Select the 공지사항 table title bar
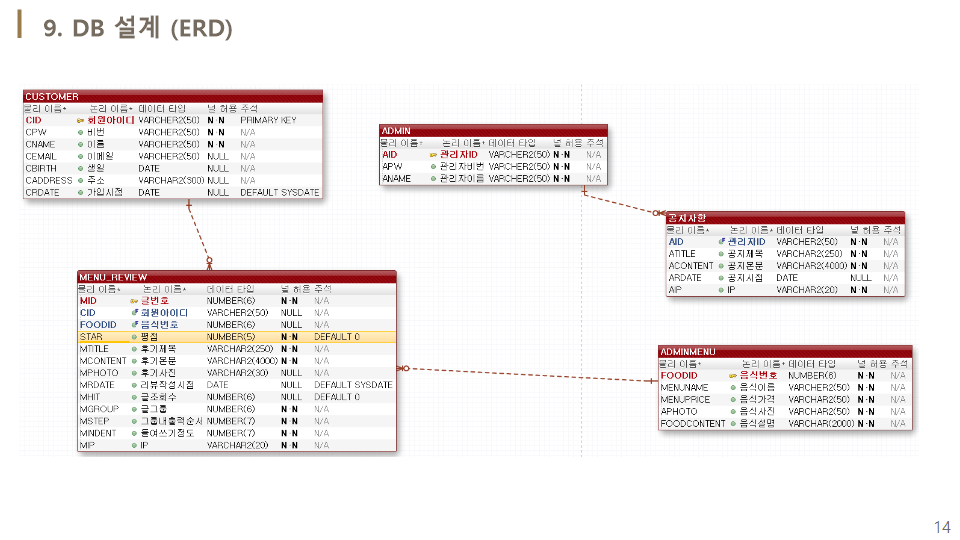The height and width of the screenshot is (540, 960). [x=786, y=218]
